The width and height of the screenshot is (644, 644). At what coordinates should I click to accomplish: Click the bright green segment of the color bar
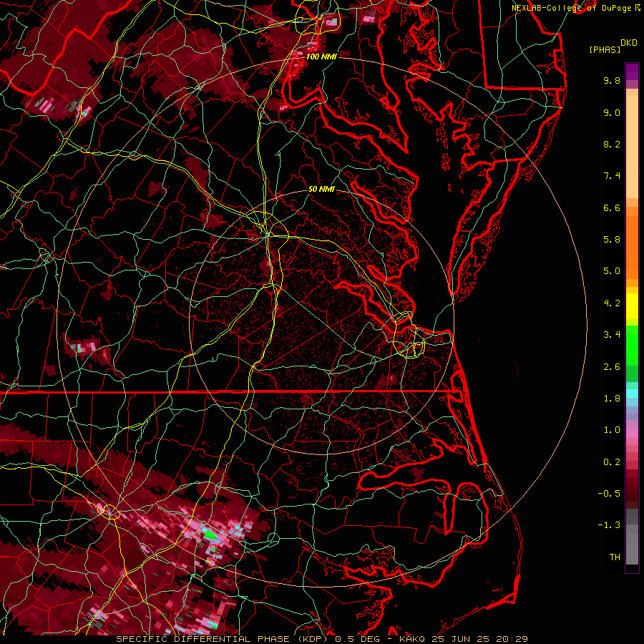pyautogui.click(x=632, y=345)
